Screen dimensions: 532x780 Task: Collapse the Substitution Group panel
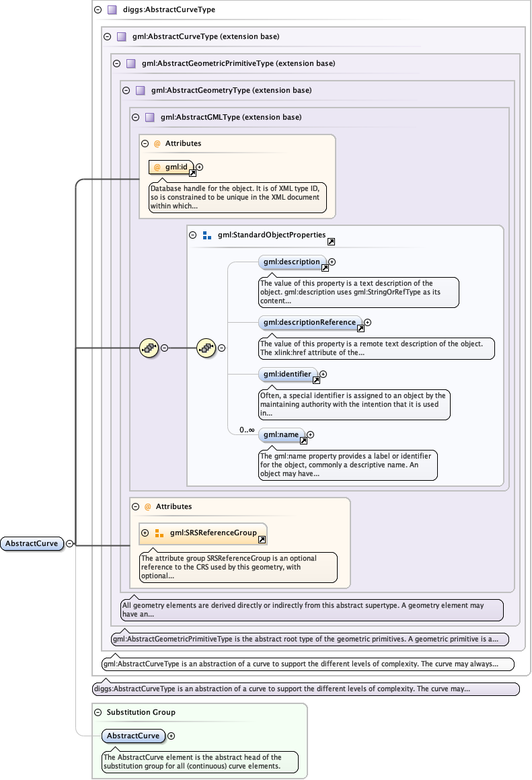coord(98,712)
